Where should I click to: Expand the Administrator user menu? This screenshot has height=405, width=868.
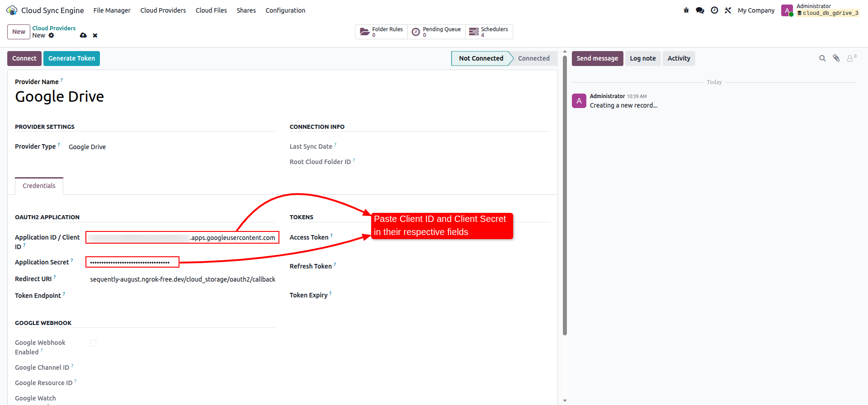[820, 10]
